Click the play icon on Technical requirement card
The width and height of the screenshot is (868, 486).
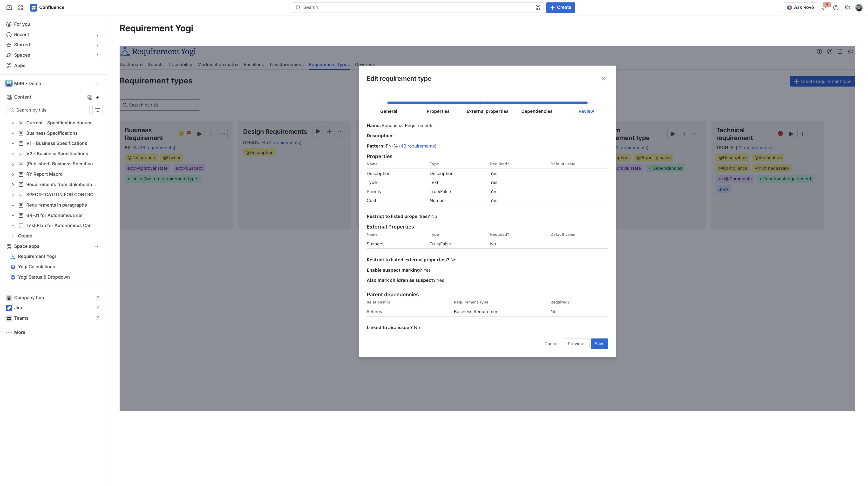coord(791,134)
